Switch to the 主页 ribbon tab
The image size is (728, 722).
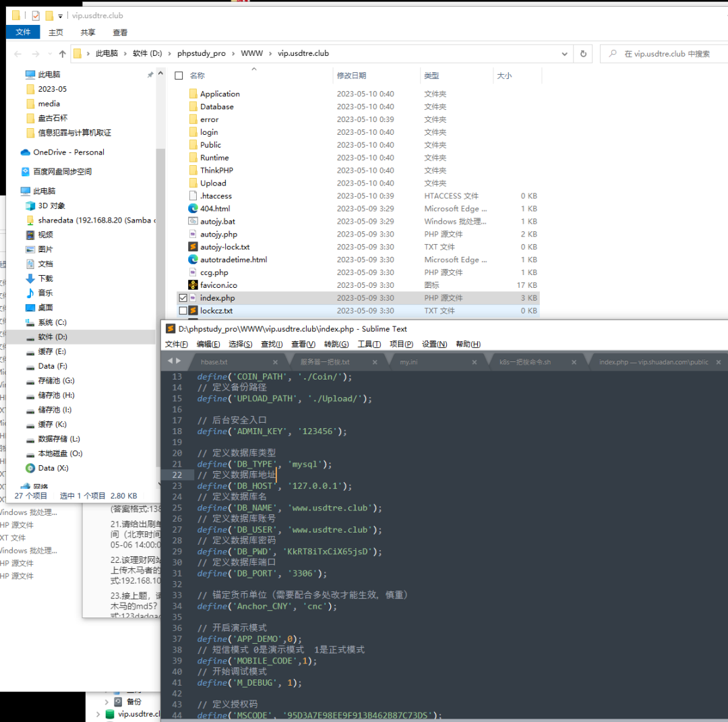(x=56, y=32)
